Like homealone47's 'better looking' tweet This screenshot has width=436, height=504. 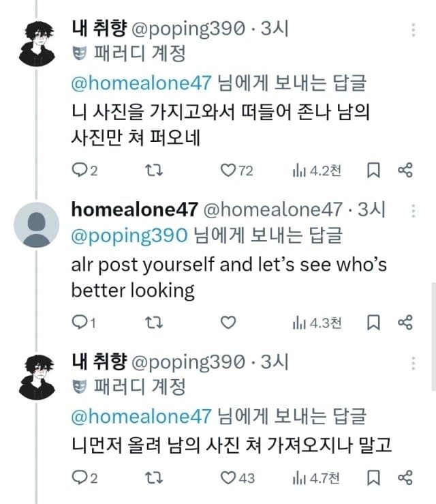[x=228, y=323]
